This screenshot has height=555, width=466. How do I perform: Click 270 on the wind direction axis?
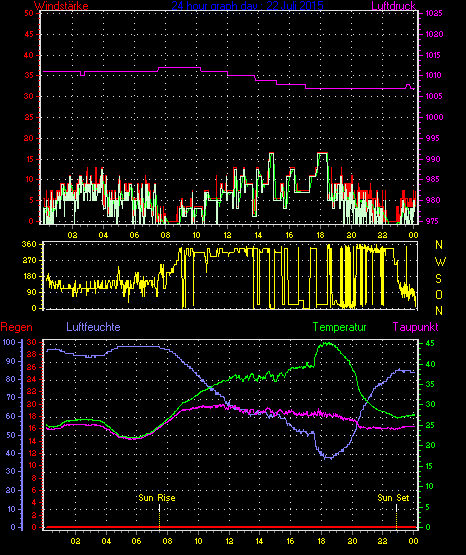click(x=29, y=261)
